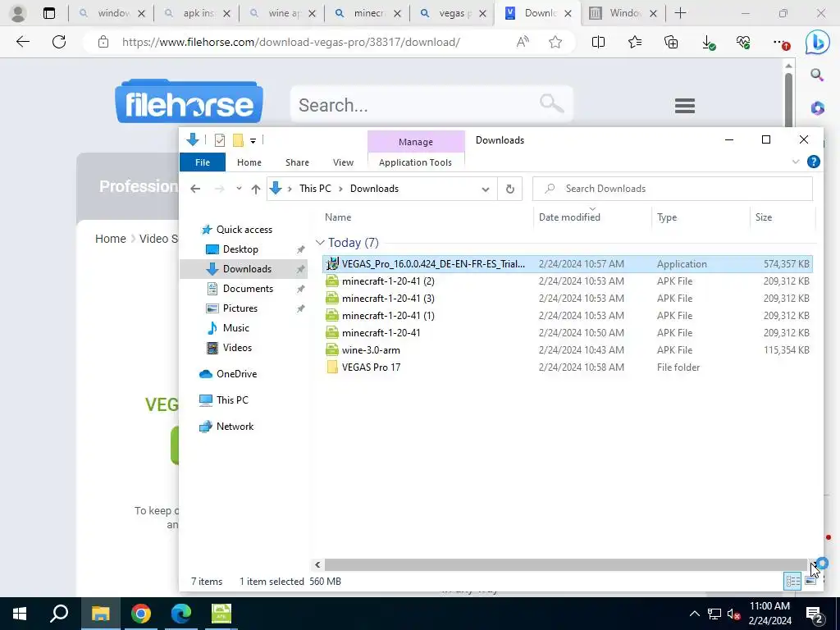
Task: Refresh the Downloads folder view
Action: pyautogui.click(x=510, y=189)
